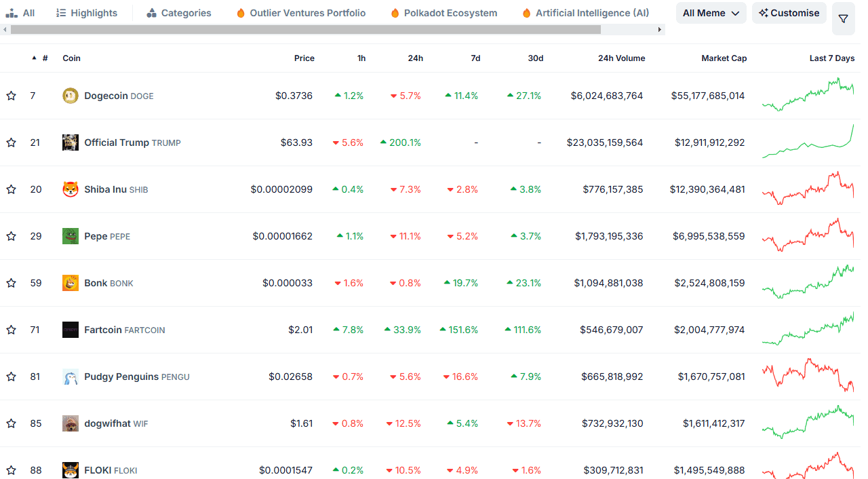Screen dimensions: 868x479
Task: Click the Pudgy Penguins logo
Action: (x=71, y=377)
